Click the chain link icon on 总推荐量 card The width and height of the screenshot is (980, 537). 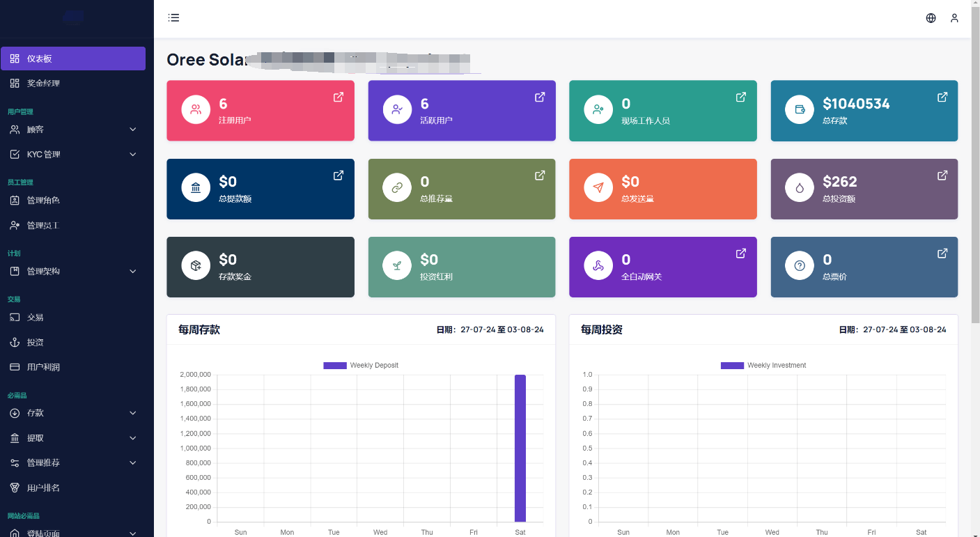pos(397,187)
